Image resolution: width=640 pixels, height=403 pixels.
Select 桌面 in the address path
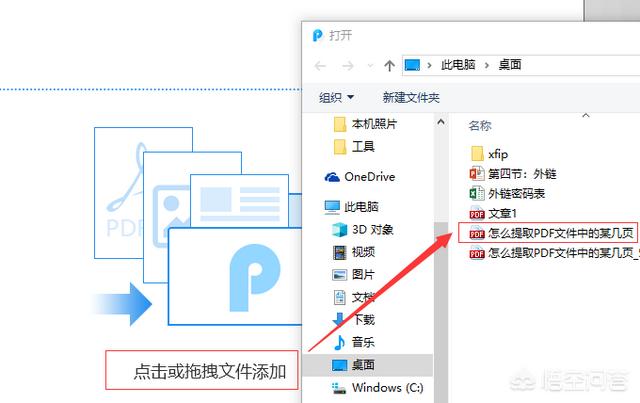tap(508, 65)
